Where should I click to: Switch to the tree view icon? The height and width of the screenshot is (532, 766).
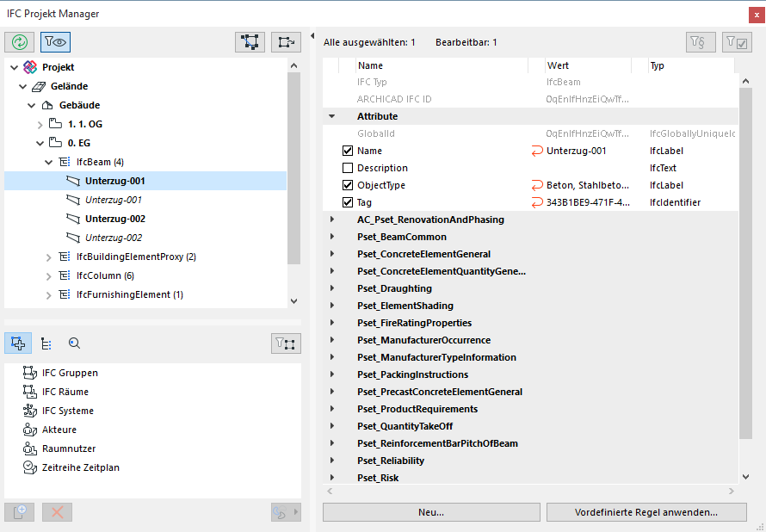46,343
